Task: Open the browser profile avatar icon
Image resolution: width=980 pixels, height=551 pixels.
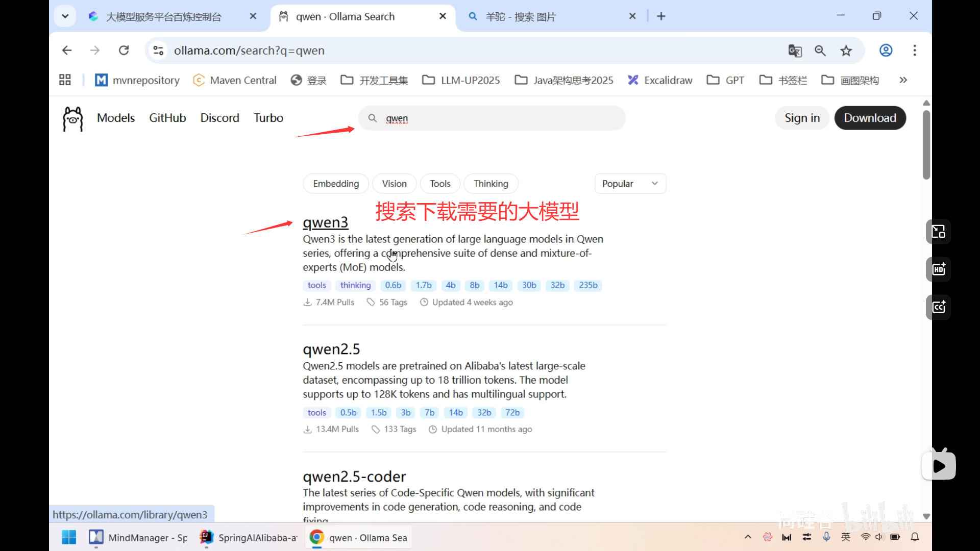Action: [x=886, y=50]
